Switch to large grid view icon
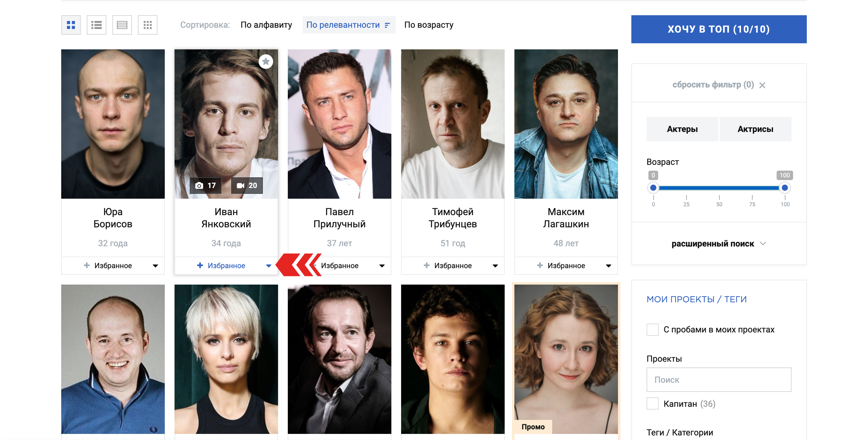This screenshot has height=440, width=868. 71,25
